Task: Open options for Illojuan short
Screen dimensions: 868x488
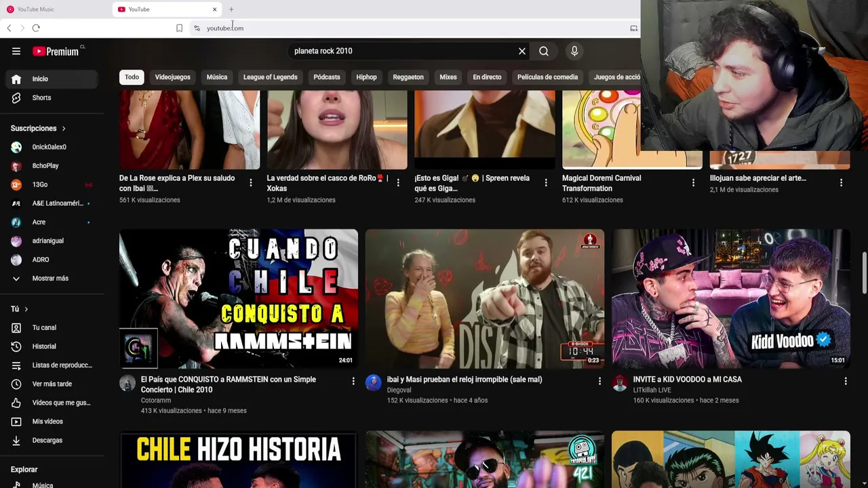Action: [841, 182]
